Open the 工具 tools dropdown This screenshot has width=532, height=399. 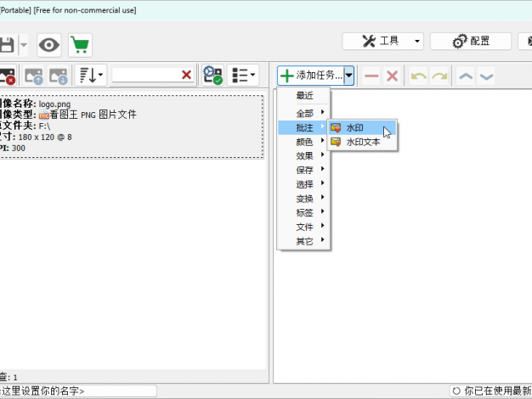(382, 42)
